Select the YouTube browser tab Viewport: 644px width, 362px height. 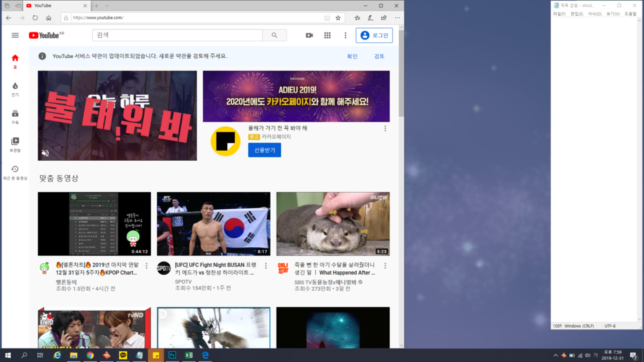pos(56,6)
